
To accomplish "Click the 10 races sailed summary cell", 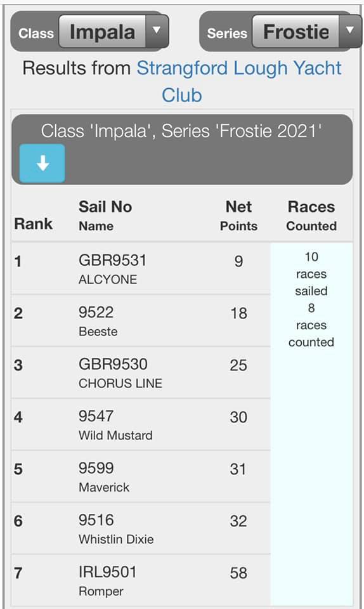I will pyautogui.click(x=311, y=299).
